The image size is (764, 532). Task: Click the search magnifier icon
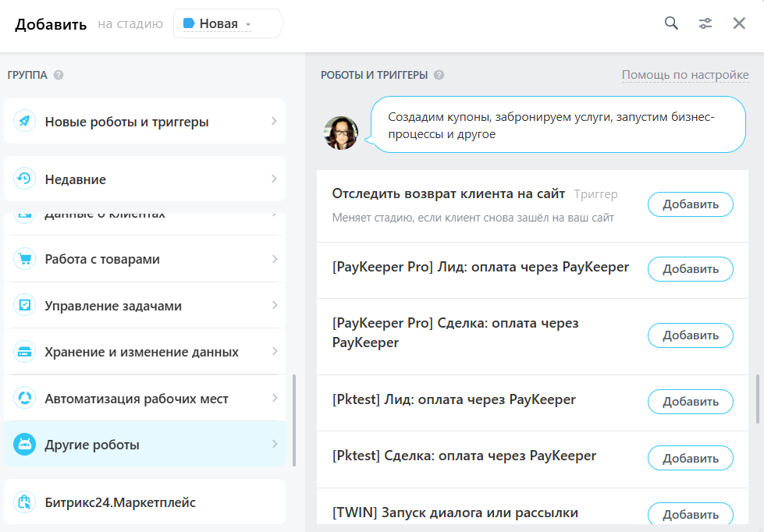671,23
